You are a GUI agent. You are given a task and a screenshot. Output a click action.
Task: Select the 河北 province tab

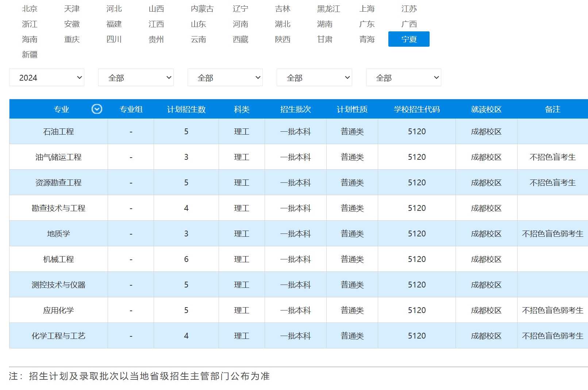tap(114, 9)
